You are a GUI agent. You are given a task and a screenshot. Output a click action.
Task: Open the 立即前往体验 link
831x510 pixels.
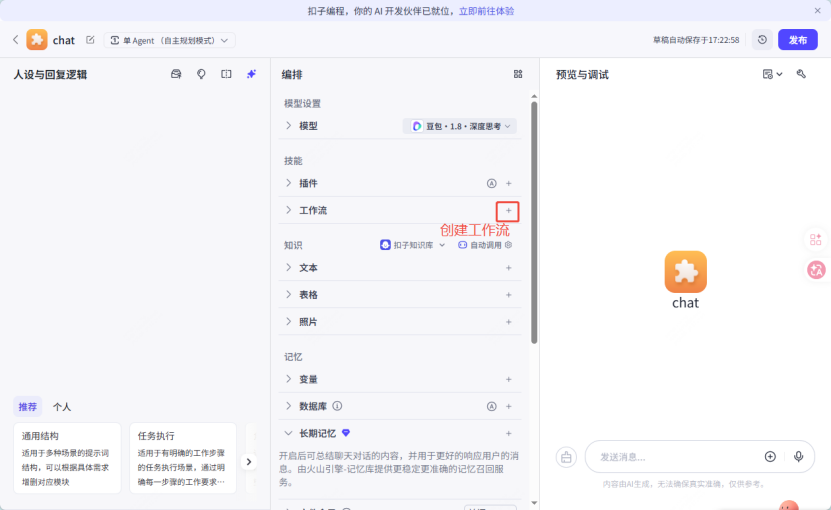486,11
